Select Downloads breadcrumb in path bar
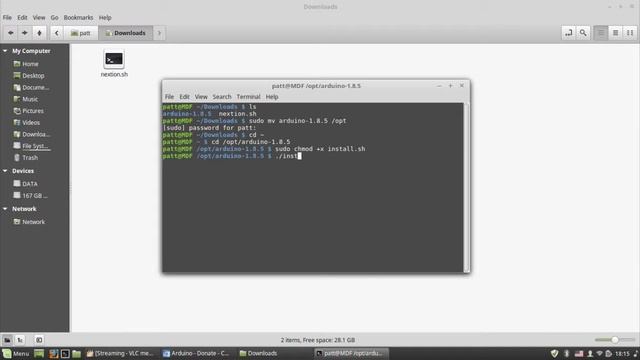The height and width of the screenshot is (360, 640). coord(125,33)
